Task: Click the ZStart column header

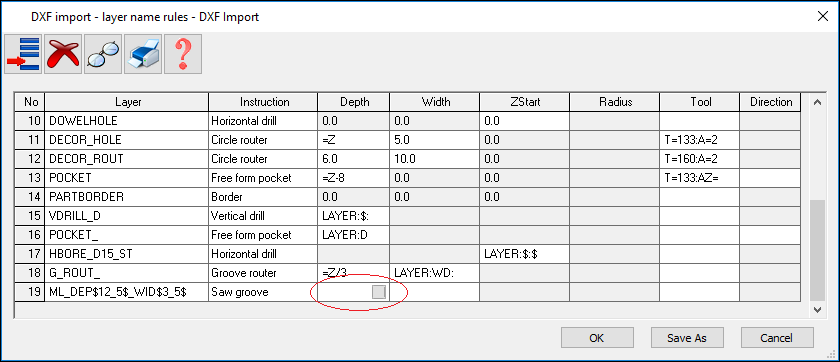Action: point(525,102)
